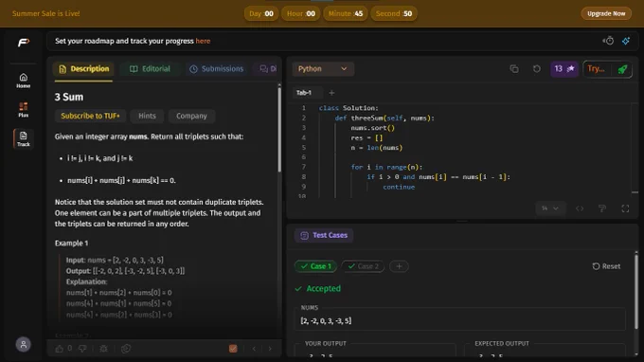Click the Upgrade Now button

(606, 13)
